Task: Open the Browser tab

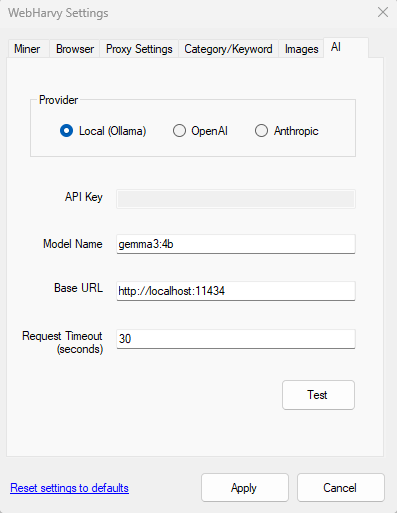Action: 75,49
